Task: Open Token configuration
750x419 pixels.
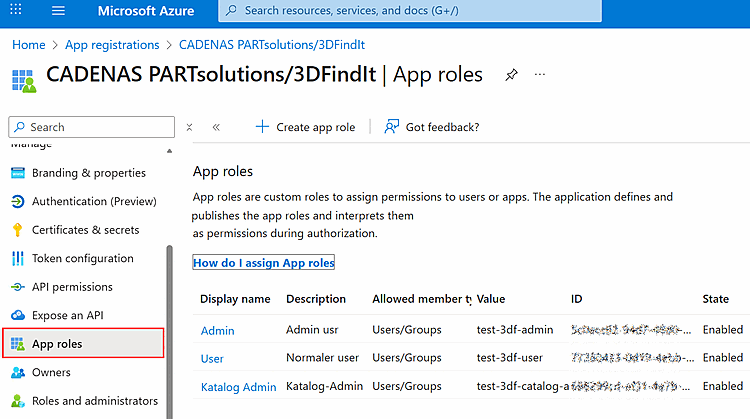Action: 83,258
